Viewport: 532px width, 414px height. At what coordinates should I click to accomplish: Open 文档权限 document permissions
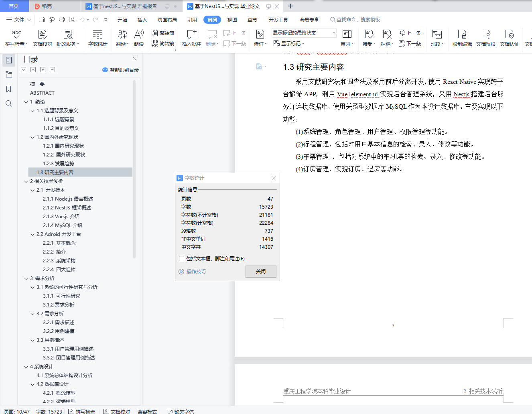485,38
